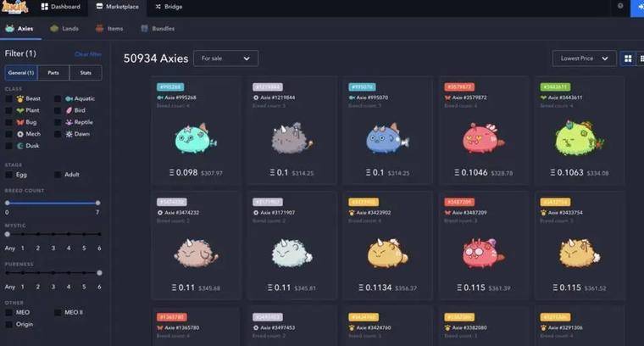Open Axie #3487209 card image

click(483, 254)
